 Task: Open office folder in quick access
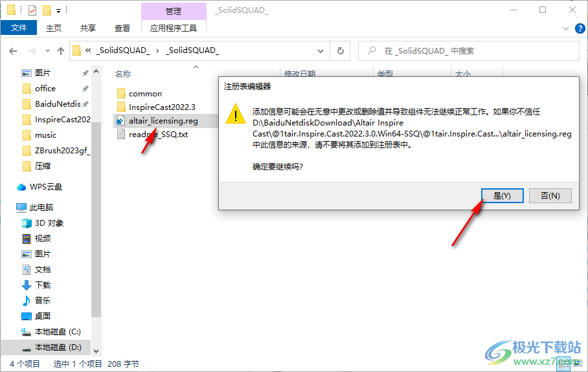click(x=45, y=89)
